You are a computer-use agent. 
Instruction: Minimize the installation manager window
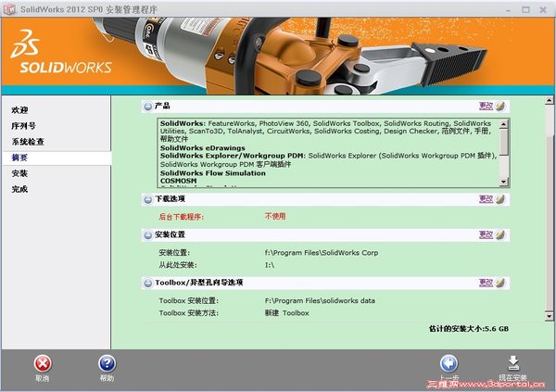[509, 10]
